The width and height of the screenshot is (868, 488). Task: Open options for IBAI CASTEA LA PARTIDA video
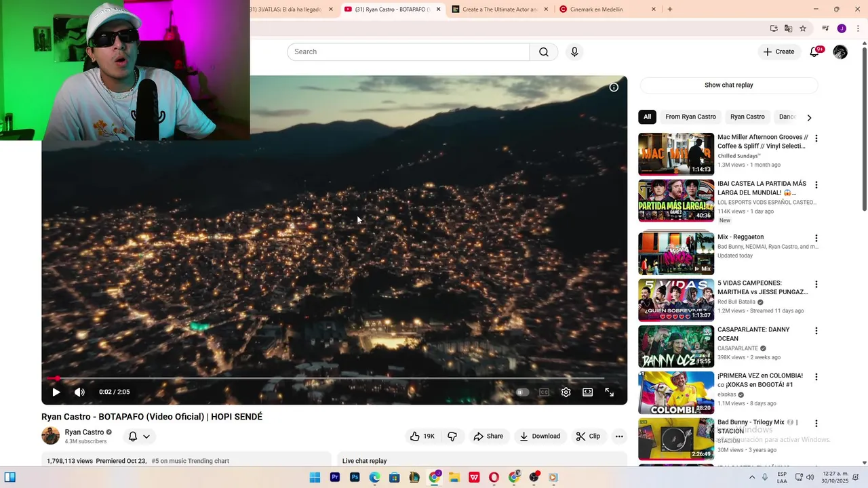(x=816, y=184)
